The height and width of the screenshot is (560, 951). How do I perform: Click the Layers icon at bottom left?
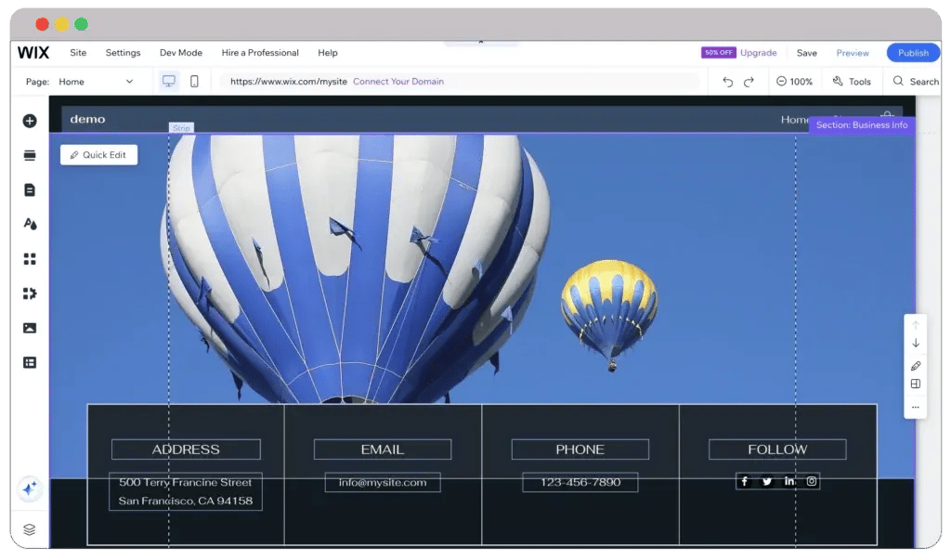[x=30, y=529]
